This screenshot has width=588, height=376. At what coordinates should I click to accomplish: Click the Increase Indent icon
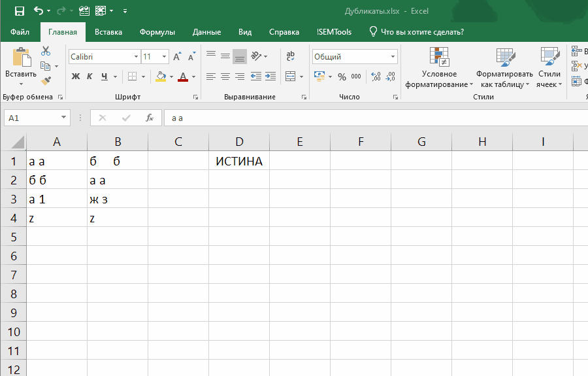270,77
